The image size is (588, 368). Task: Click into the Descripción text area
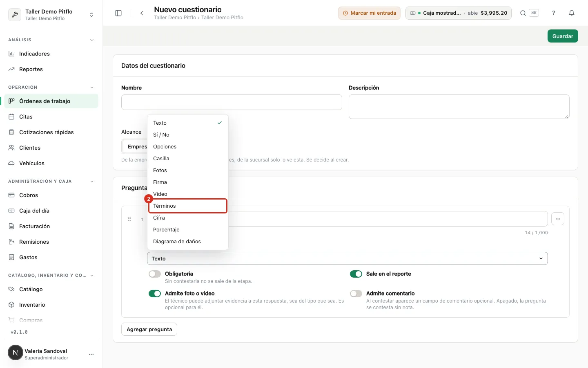(x=459, y=107)
